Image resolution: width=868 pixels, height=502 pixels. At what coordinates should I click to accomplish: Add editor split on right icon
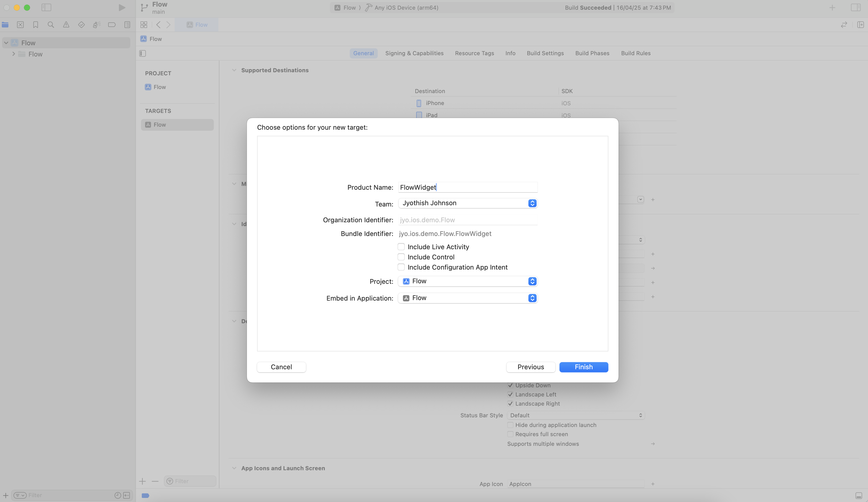(x=860, y=25)
